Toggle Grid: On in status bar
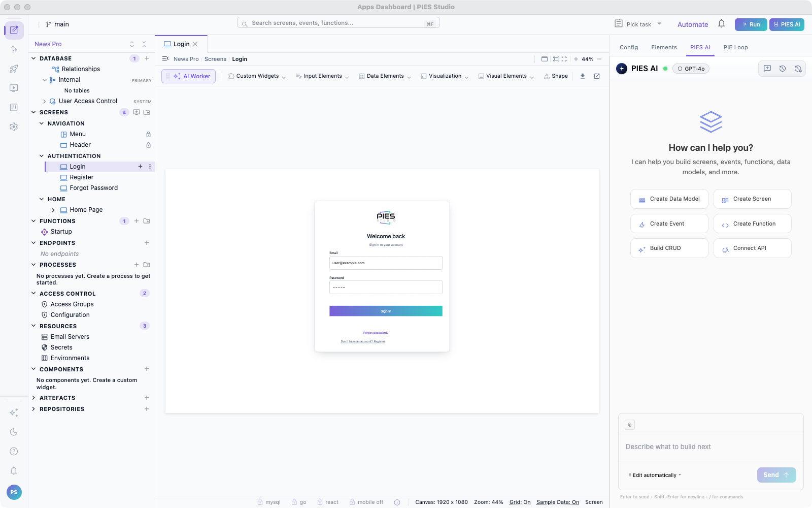 click(x=520, y=502)
